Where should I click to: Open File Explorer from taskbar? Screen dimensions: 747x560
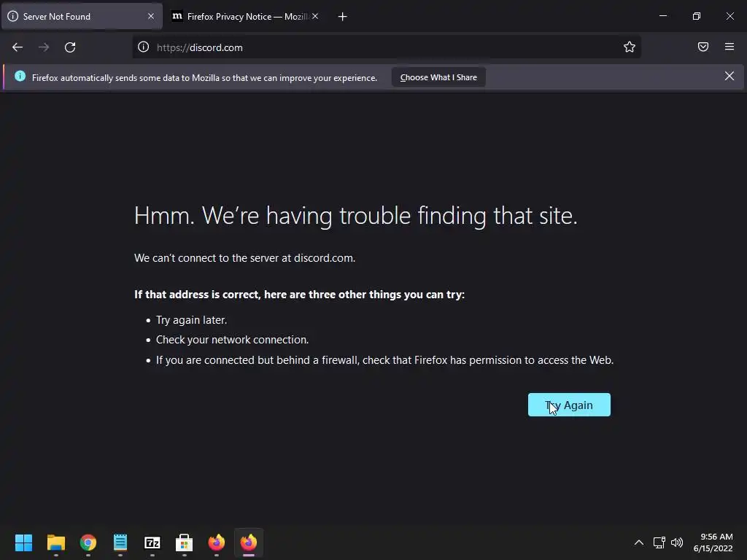[x=55, y=542]
